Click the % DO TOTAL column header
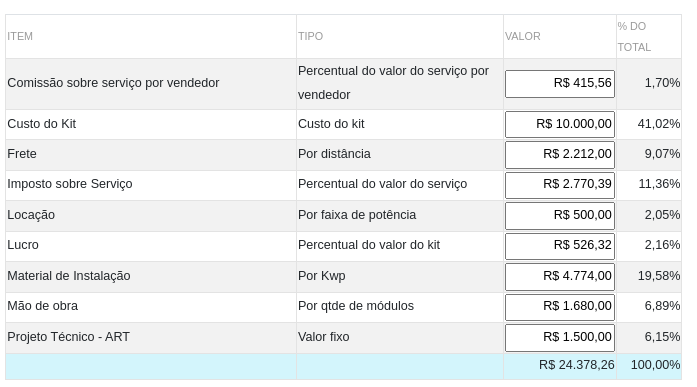This screenshot has width=697, height=387. click(634, 36)
